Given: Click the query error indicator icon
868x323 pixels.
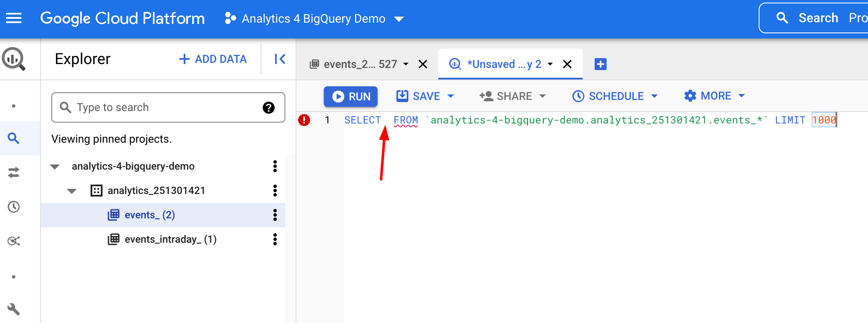Looking at the screenshot, I should [x=304, y=120].
